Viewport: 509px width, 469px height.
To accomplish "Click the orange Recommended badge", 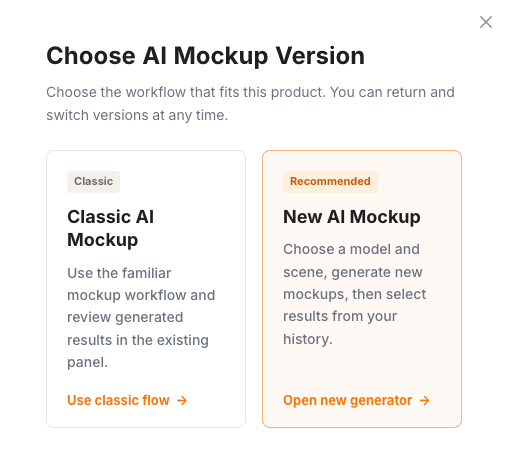I will coord(330,182).
